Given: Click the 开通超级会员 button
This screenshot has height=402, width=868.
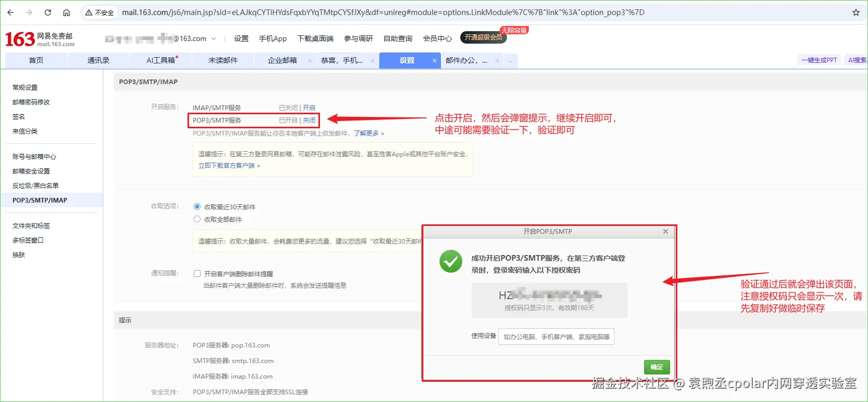Looking at the screenshot, I should [x=483, y=37].
